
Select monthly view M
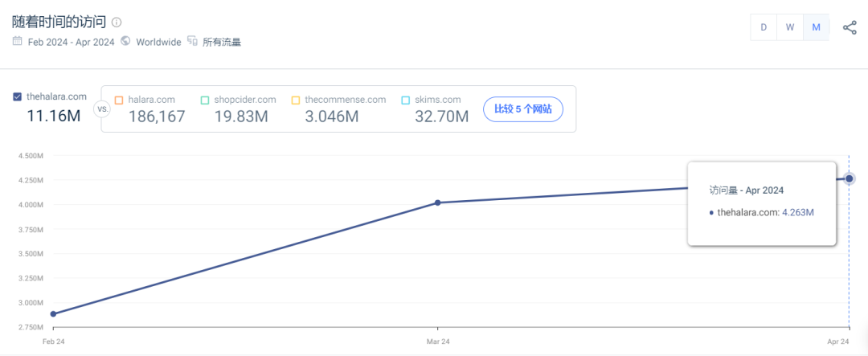[x=816, y=27]
